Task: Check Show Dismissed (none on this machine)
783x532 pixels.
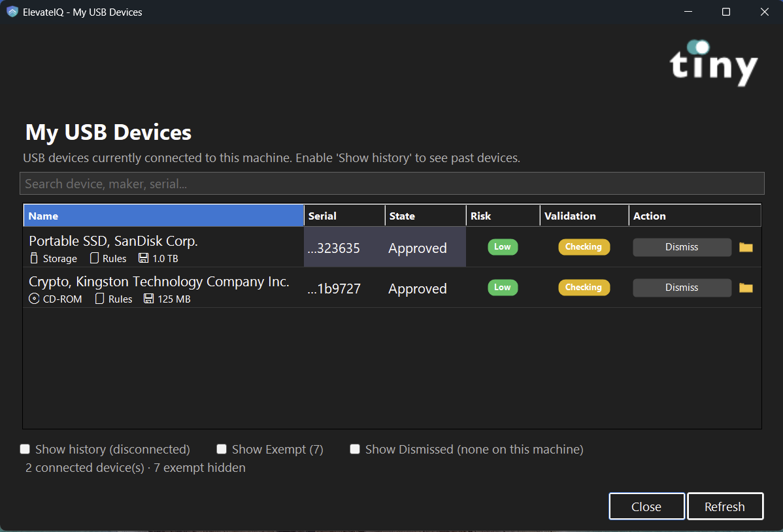Action: [355, 449]
